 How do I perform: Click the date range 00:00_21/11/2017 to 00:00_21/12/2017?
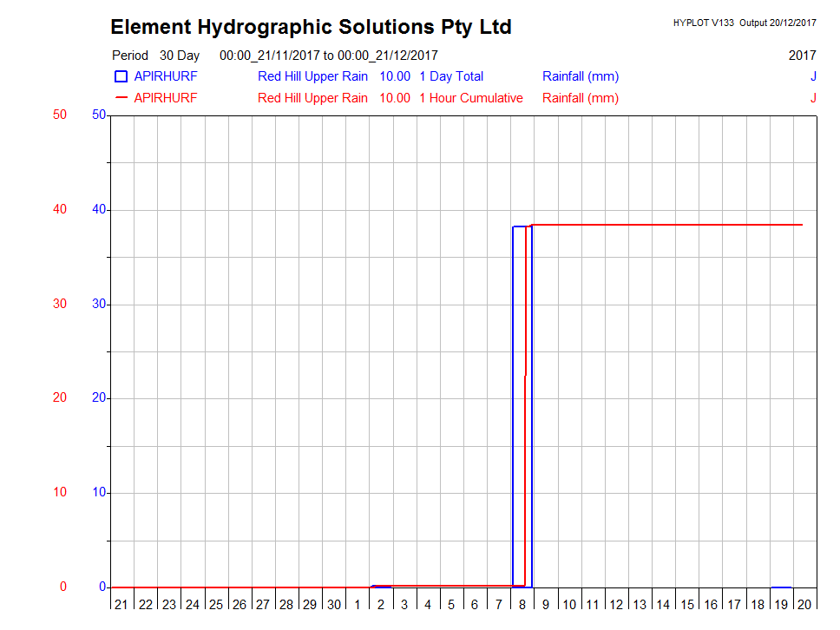[329, 55]
